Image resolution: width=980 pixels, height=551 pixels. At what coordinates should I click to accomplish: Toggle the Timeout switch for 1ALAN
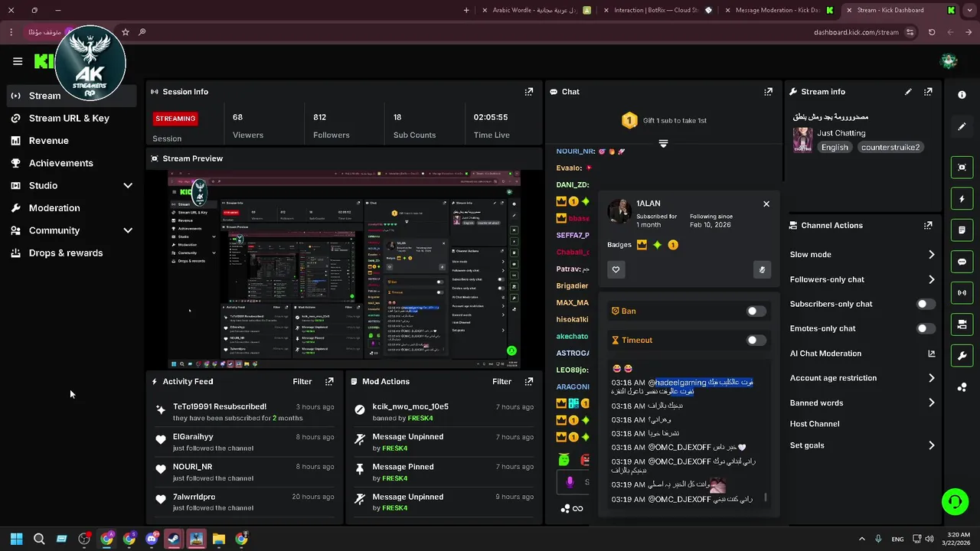point(756,340)
